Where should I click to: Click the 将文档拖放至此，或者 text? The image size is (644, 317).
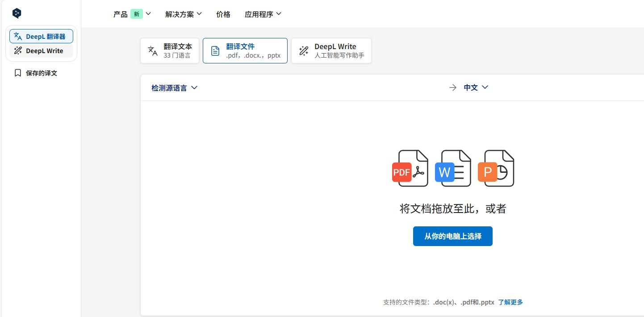[453, 209]
